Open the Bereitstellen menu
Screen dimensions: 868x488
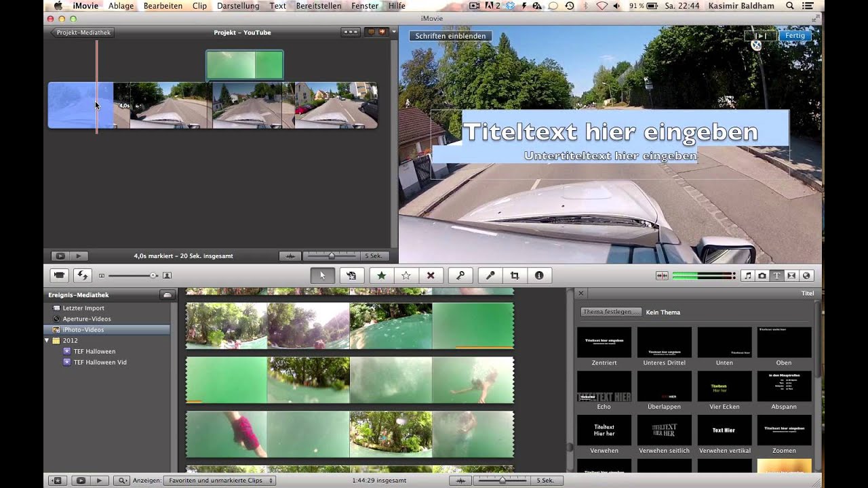click(x=319, y=5)
